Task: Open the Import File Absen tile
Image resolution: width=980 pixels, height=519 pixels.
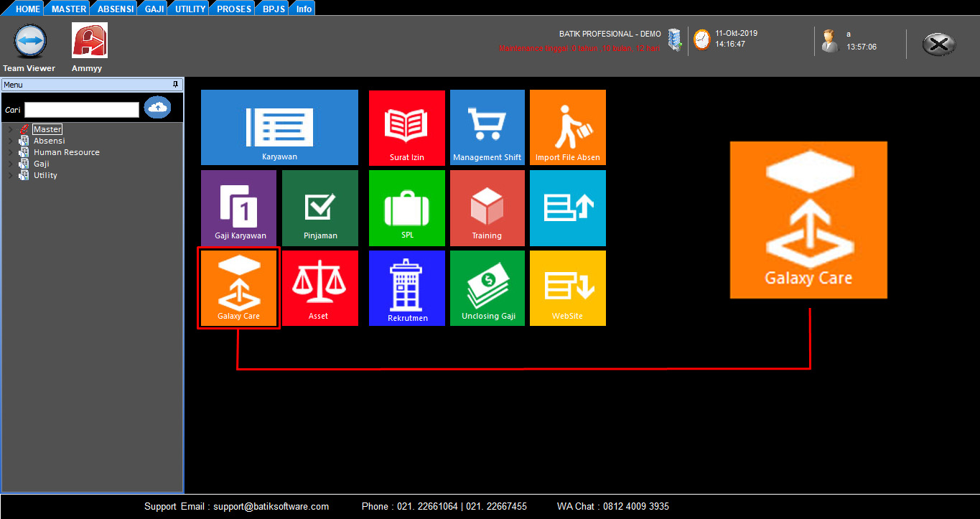Action: tap(567, 127)
